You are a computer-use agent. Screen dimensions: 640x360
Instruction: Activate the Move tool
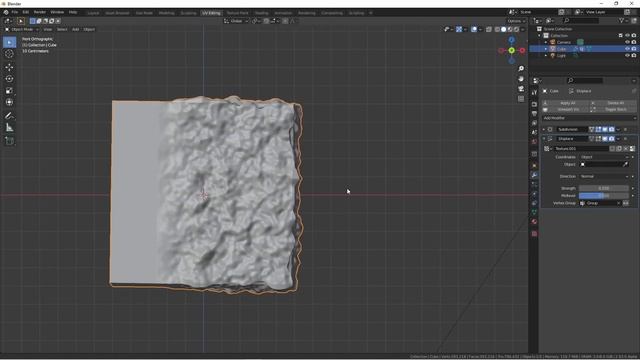click(x=9, y=67)
